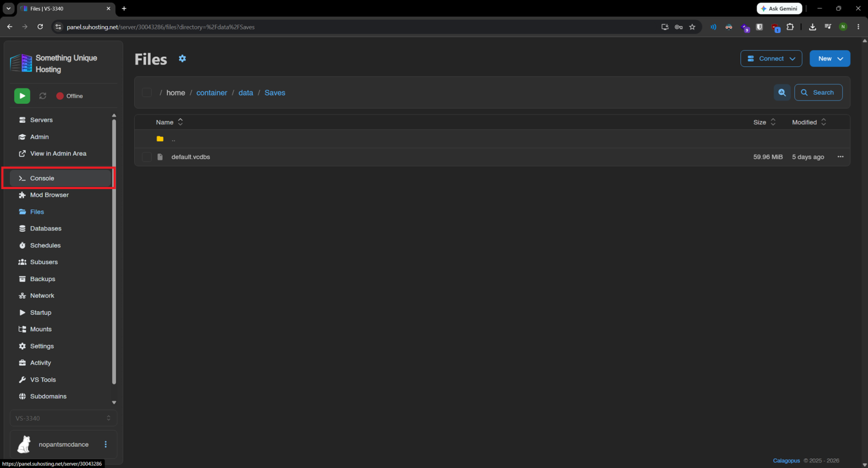868x468 pixels.
Task: Bookmark this page with the star icon
Action: [692, 27]
